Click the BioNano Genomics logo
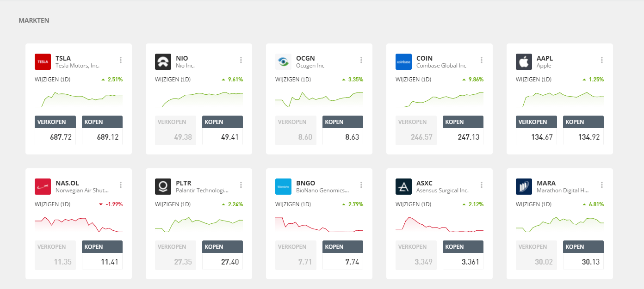The image size is (644, 289). tap(284, 187)
